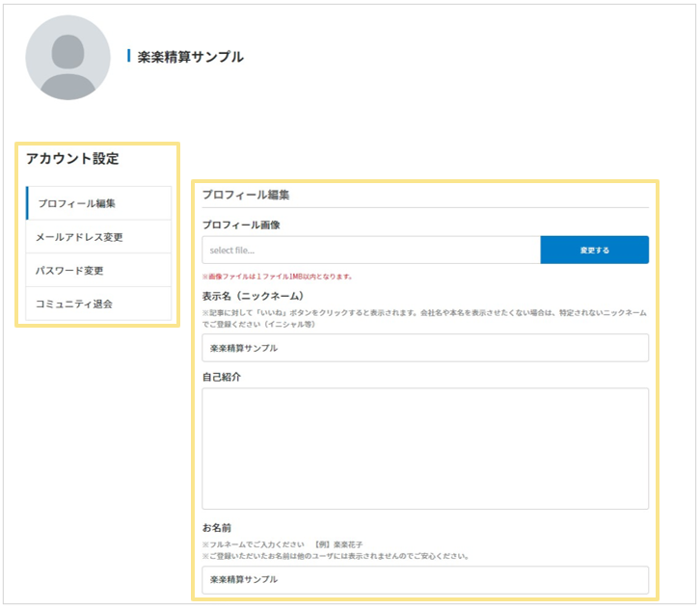Click the gray profile avatar image

point(67,58)
